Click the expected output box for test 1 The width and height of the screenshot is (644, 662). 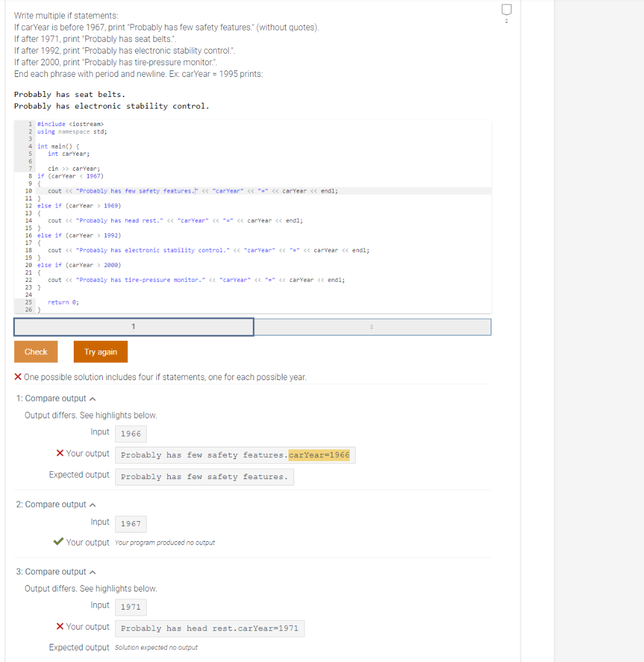204,476
